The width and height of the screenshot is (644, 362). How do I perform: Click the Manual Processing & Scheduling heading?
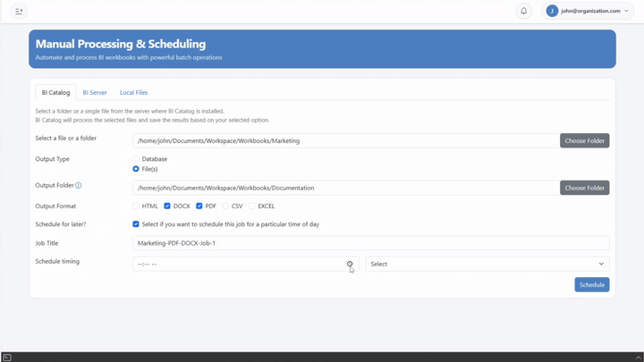coord(121,44)
